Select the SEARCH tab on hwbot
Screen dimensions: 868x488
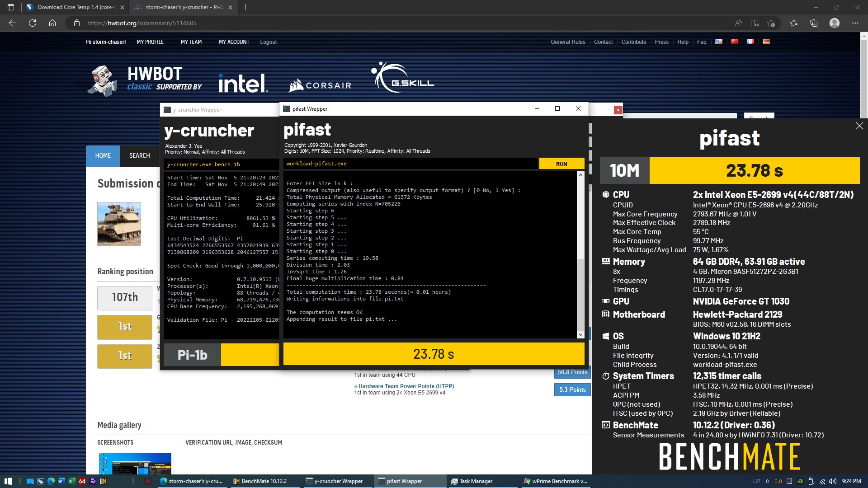(139, 155)
